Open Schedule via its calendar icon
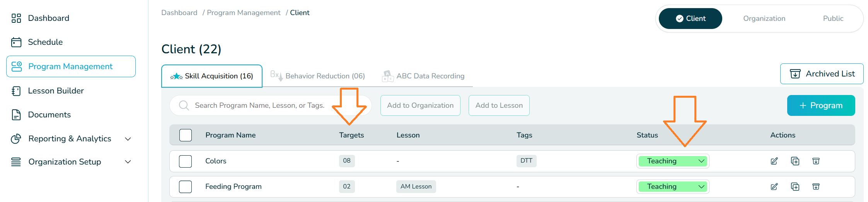The height and width of the screenshot is (202, 868). point(16,42)
